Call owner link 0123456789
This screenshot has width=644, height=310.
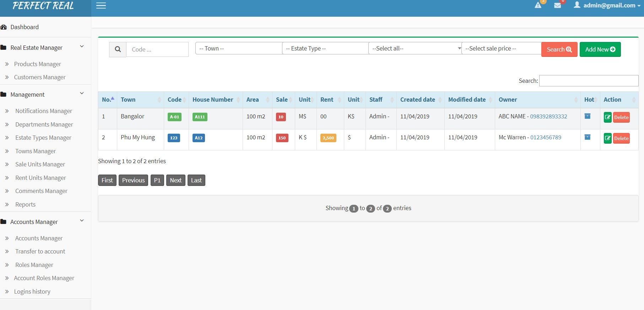pyautogui.click(x=546, y=137)
